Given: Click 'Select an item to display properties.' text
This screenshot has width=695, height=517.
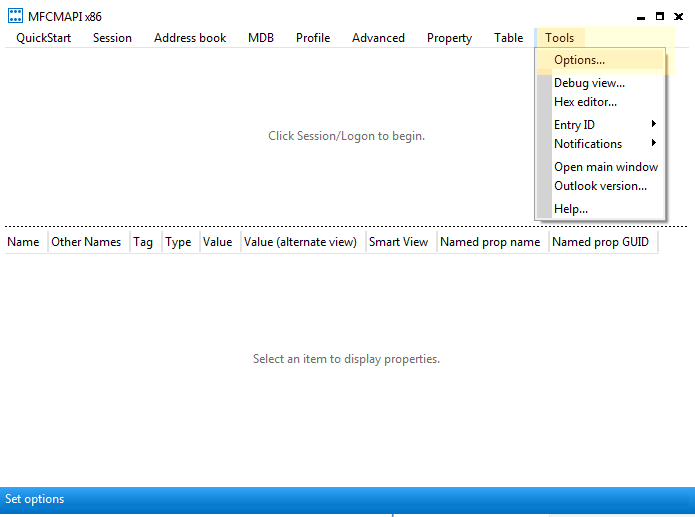Looking at the screenshot, I should (x=346, y=359).
